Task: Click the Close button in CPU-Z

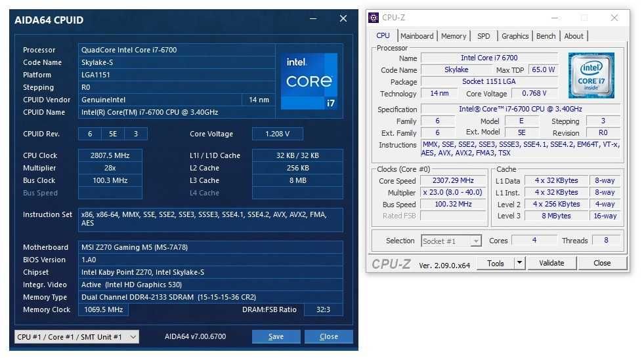Action: pyautogui.click(x=602, y=263)
